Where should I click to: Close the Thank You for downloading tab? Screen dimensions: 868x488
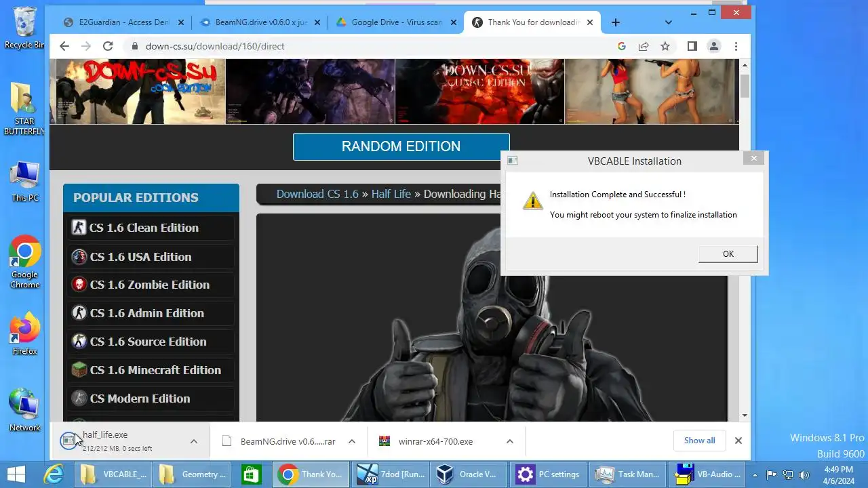pos(590,22)
